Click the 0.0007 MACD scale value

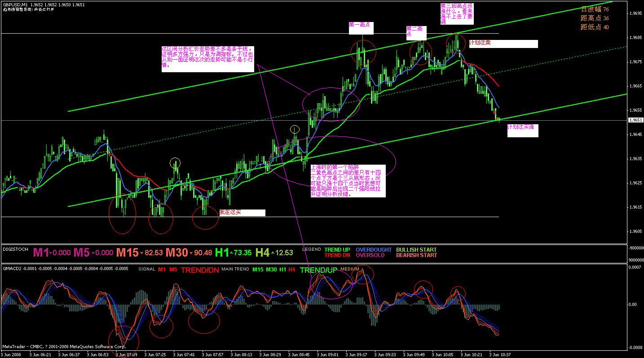pyautogui.click(x=635, y=267)
